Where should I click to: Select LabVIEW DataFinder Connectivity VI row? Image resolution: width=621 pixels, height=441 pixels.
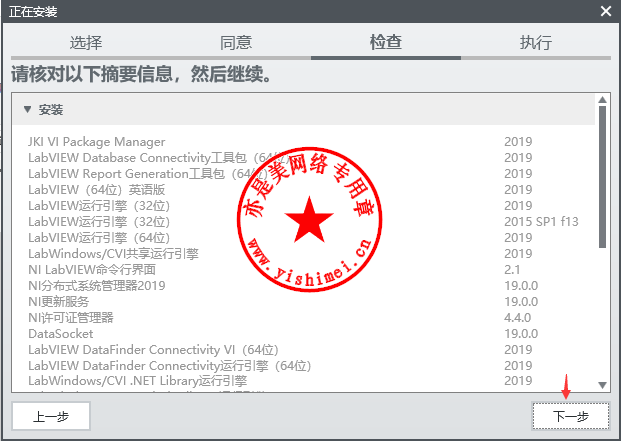click(304, 350)
